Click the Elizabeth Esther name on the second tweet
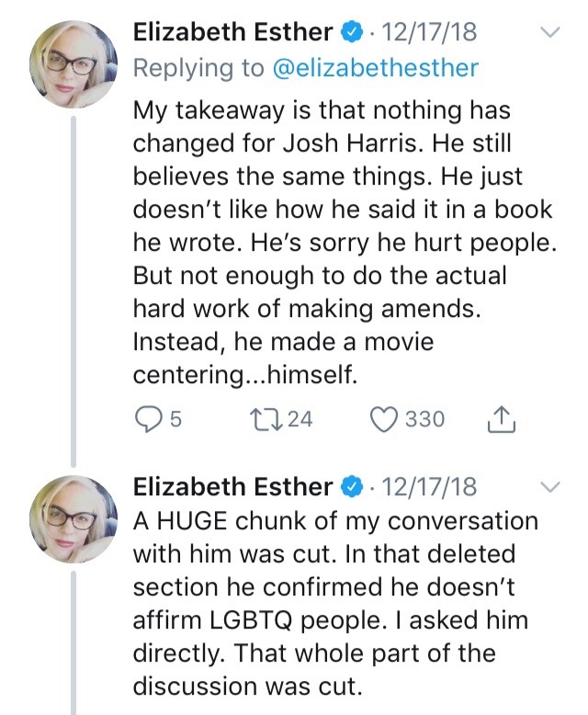This screenshot has width=588, height=715. (232, 485)
